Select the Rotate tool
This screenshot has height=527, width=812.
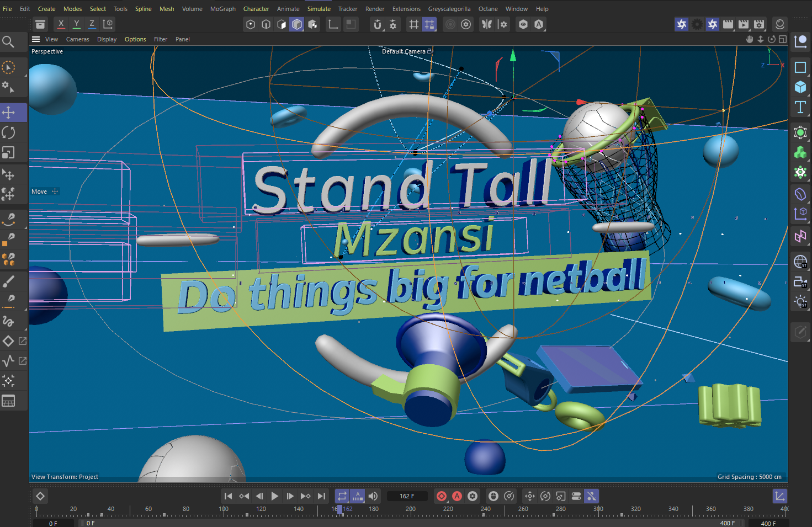pos(9,132)
